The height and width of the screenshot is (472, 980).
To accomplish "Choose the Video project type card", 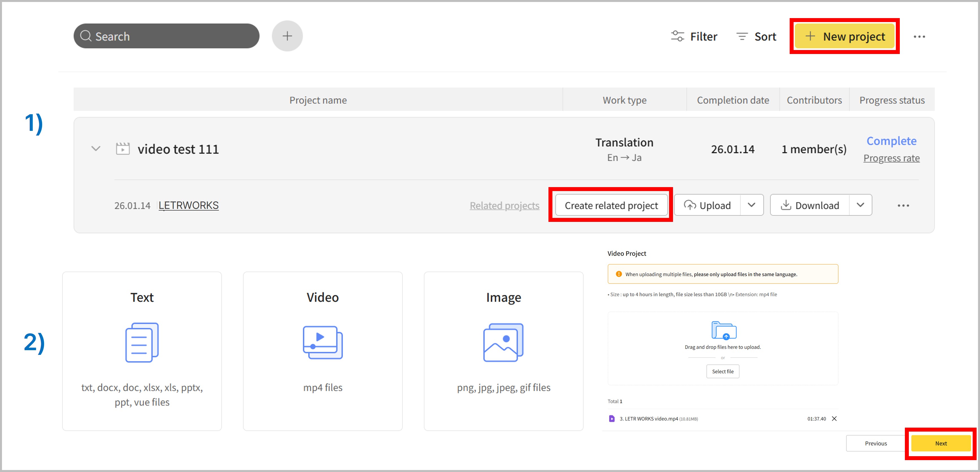I will tap(323, 350).
